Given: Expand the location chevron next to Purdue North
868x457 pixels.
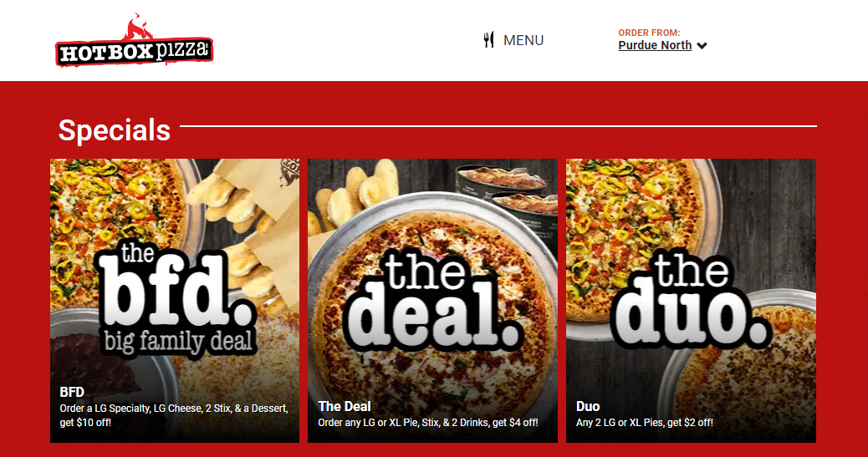Looking at the screenshot, I should 702,46.
